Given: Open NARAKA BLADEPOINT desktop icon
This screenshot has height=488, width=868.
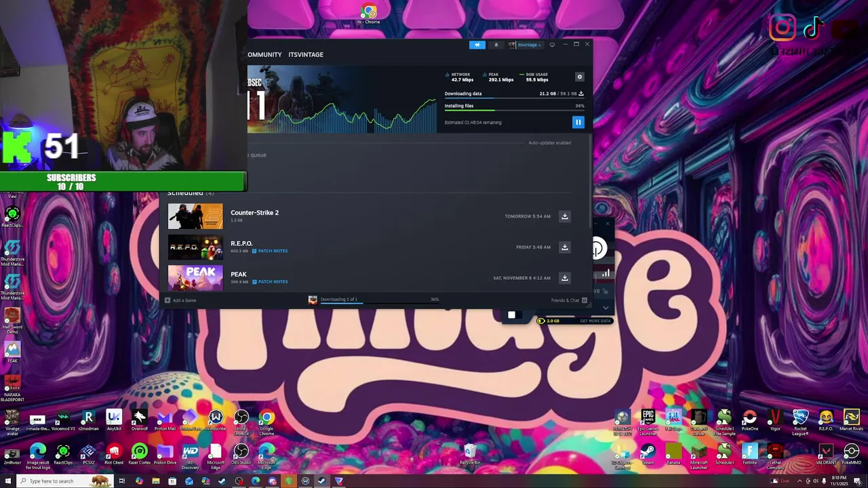Looking at the screenshot, I should point(12,387).
